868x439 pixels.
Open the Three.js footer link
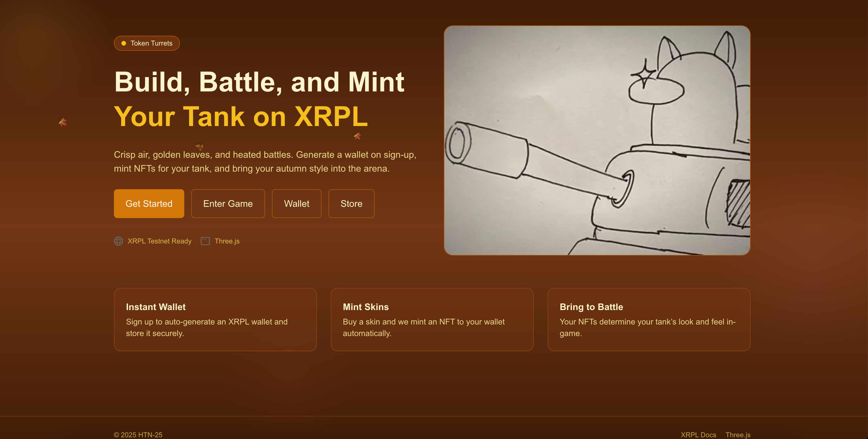738,435
